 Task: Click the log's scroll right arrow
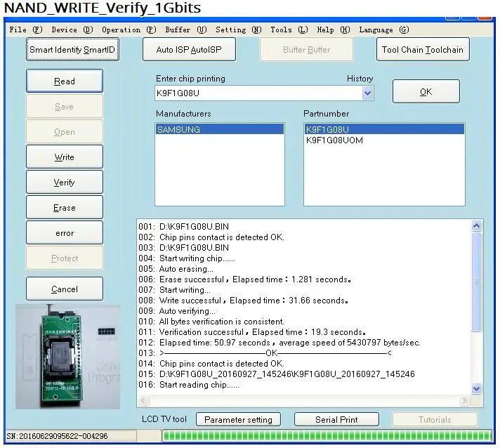pyautogui.click(x=465, y=400)
